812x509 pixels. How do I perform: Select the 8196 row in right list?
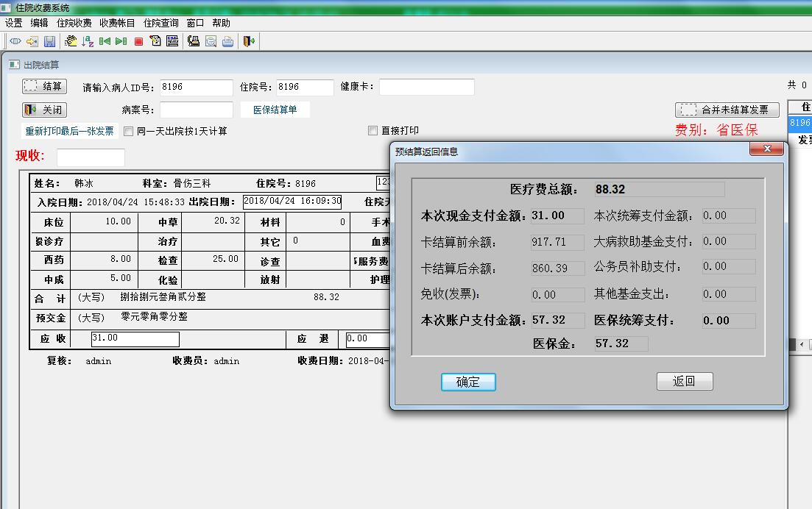click(x=799, y=123)
